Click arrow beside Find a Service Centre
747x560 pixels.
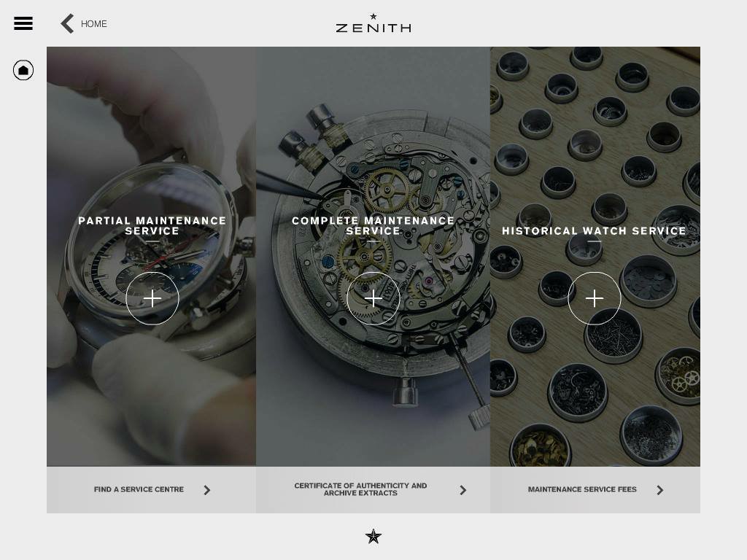coord(206,490)
